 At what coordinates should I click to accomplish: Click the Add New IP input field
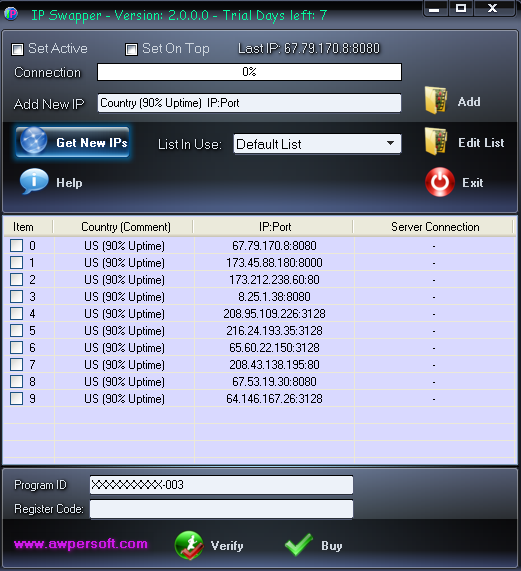(x=249, y=103)
